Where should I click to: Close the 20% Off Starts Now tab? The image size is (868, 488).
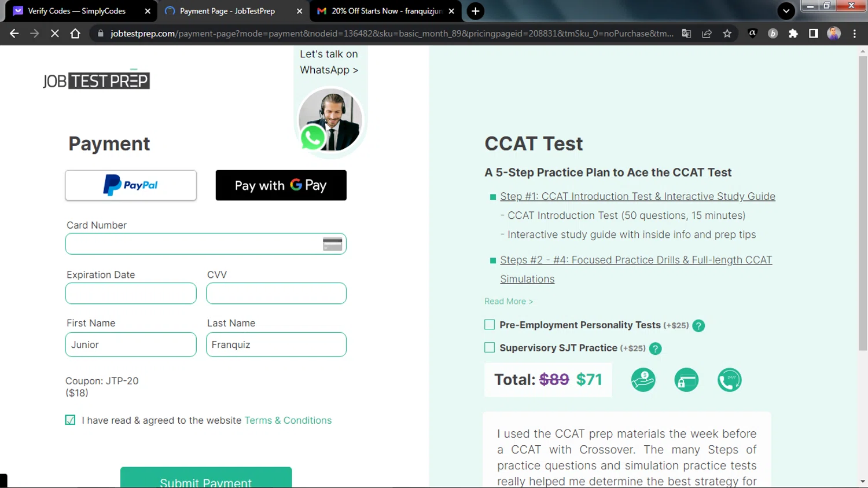pos(451,11)
